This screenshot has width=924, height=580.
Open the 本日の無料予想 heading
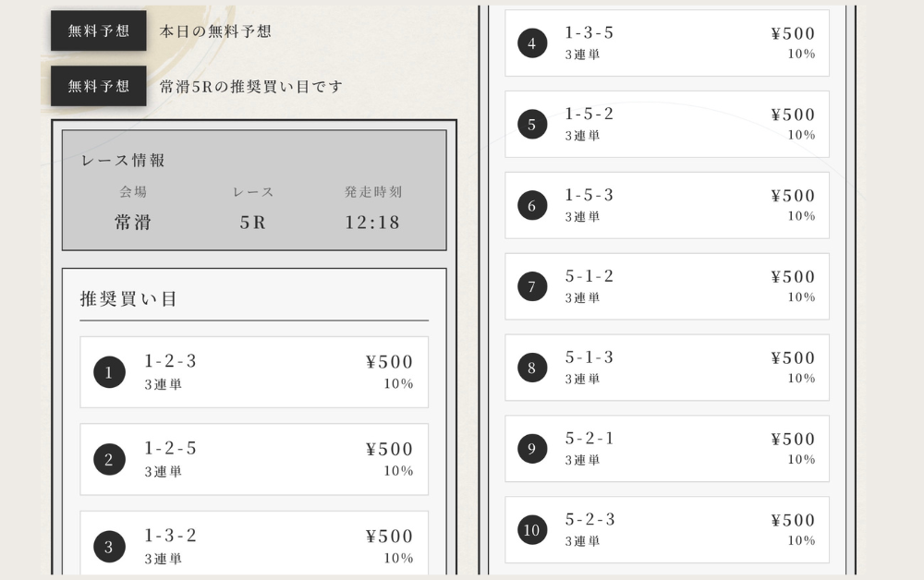click(x=217, y=30)
